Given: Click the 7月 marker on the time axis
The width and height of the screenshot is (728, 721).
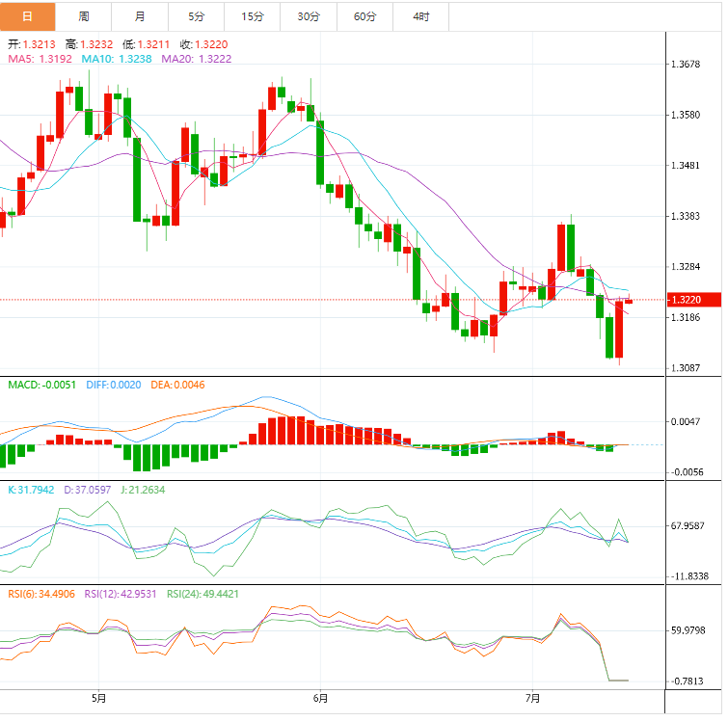Looking at the screenshot, I should pyautogui.click(x=533, y=698).
